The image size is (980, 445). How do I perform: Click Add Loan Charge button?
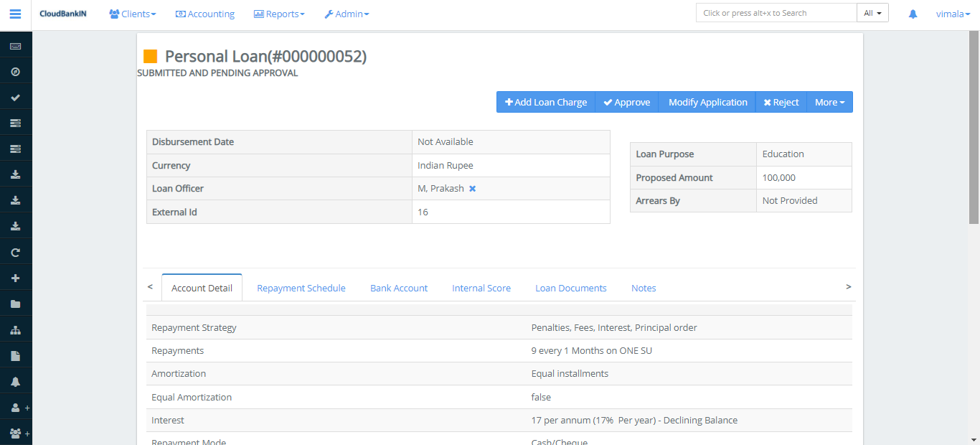546,102
